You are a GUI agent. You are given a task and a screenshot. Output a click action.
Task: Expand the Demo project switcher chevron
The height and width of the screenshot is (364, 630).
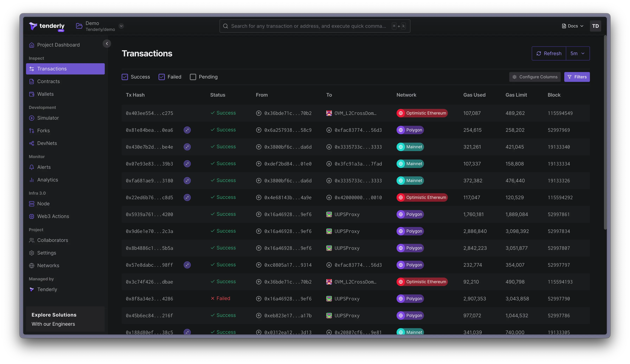121,26
